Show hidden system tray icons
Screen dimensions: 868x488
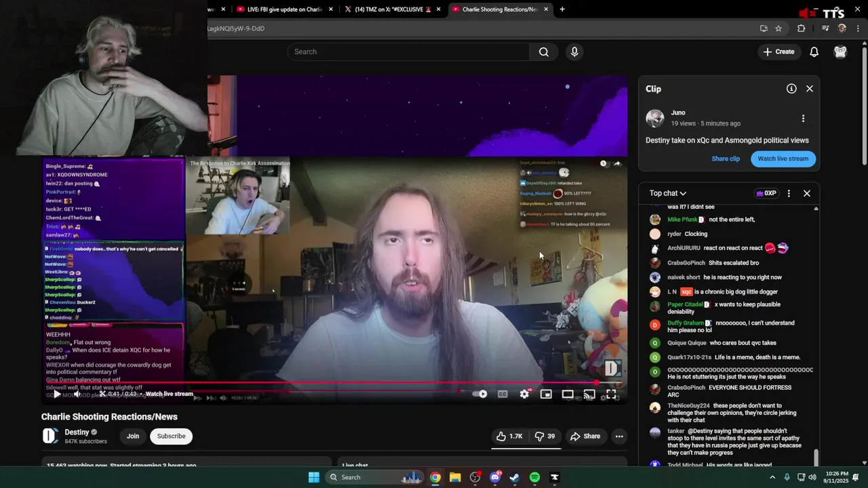[772, 477]
